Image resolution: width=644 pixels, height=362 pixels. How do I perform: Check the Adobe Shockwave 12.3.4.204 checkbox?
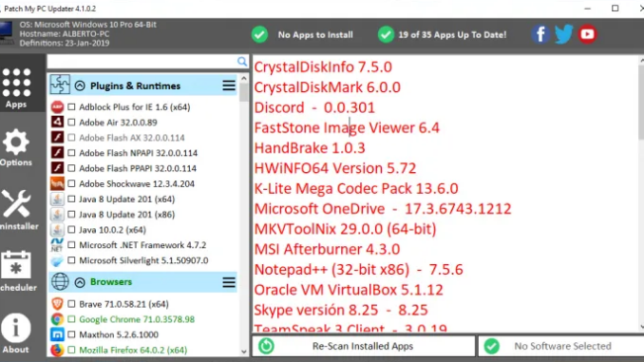point(71,183)
